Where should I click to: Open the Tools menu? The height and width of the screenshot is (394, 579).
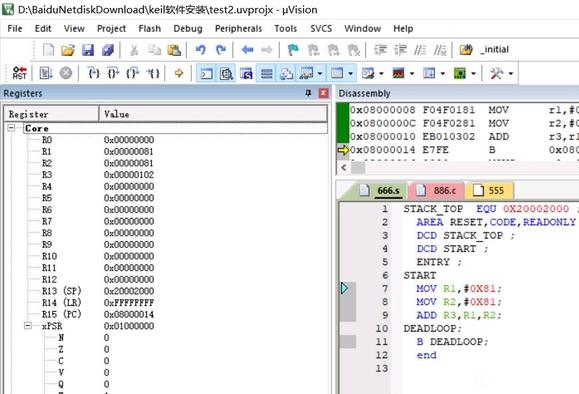(x=285, y=28)
